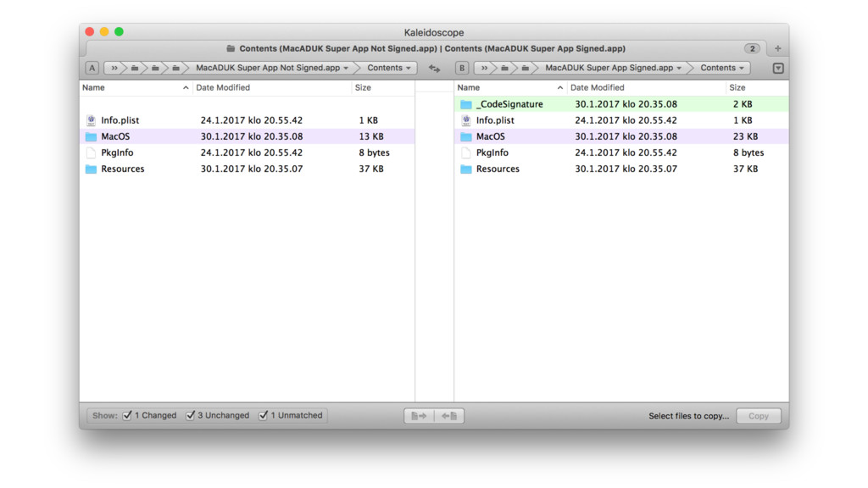Select the Contents comparison tab title
Viewport: 868px width, 488px height.
tap(431, 48)
